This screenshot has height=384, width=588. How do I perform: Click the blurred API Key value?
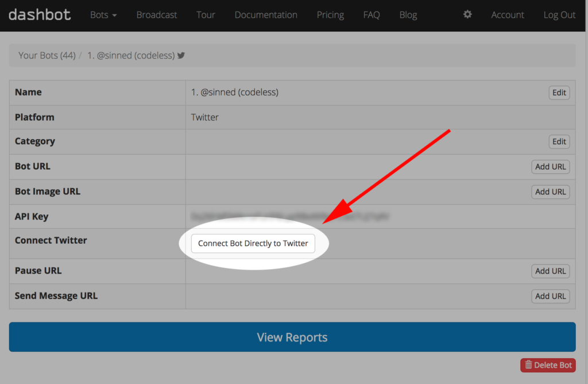[290, 216]
